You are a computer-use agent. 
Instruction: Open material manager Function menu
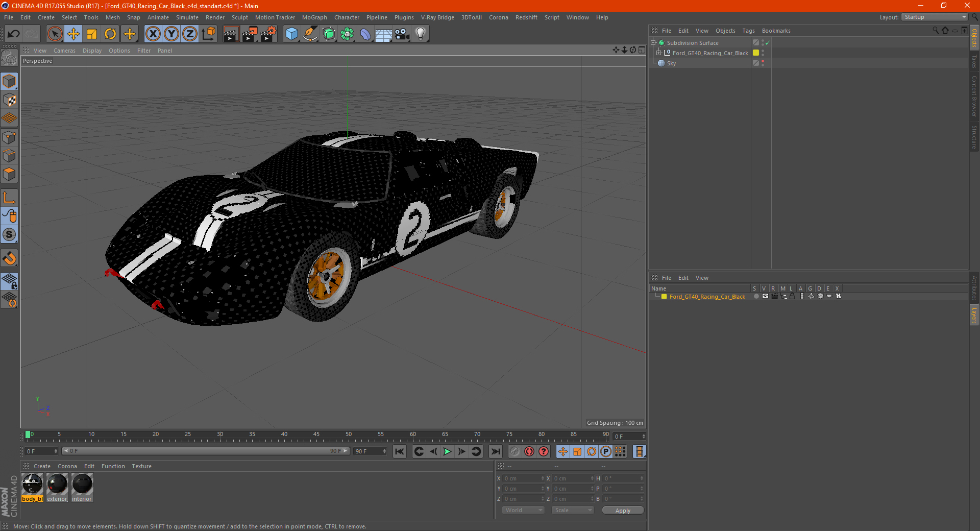pyautogui.click(x=113, y=466)
